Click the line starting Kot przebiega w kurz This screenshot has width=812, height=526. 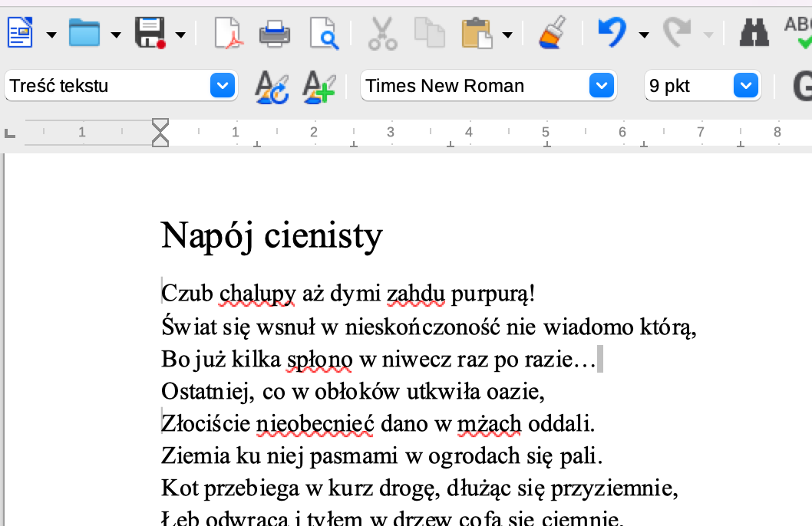[x=420, y=488]
